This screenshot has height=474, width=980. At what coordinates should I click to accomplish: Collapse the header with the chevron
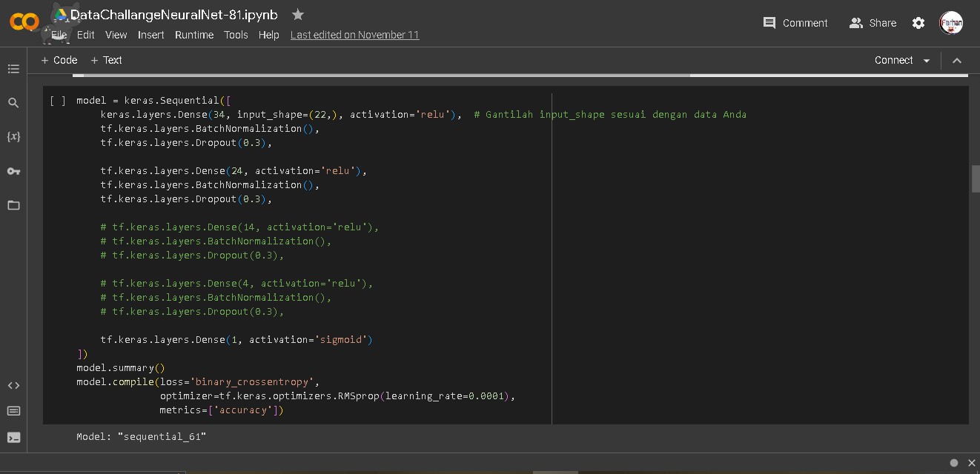pos(957,61)
